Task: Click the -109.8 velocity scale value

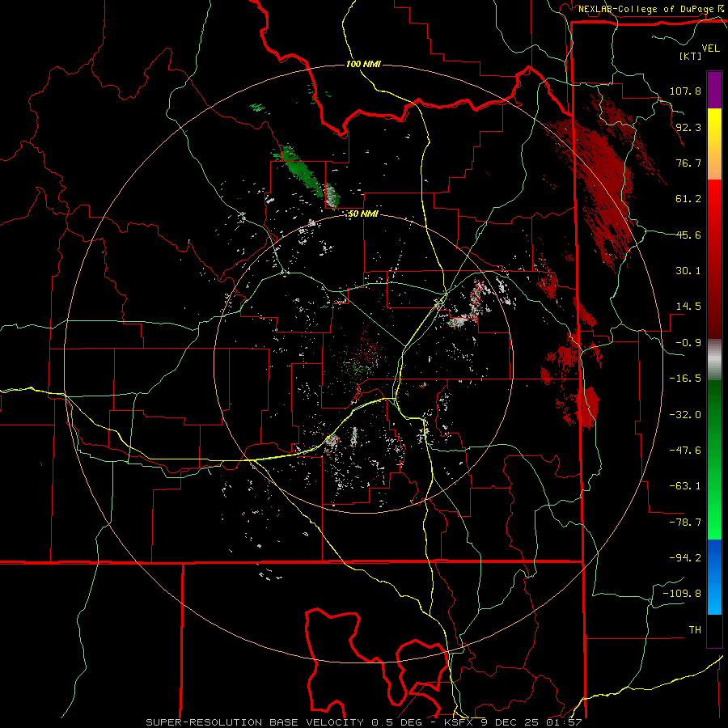Action: point(683,594)
